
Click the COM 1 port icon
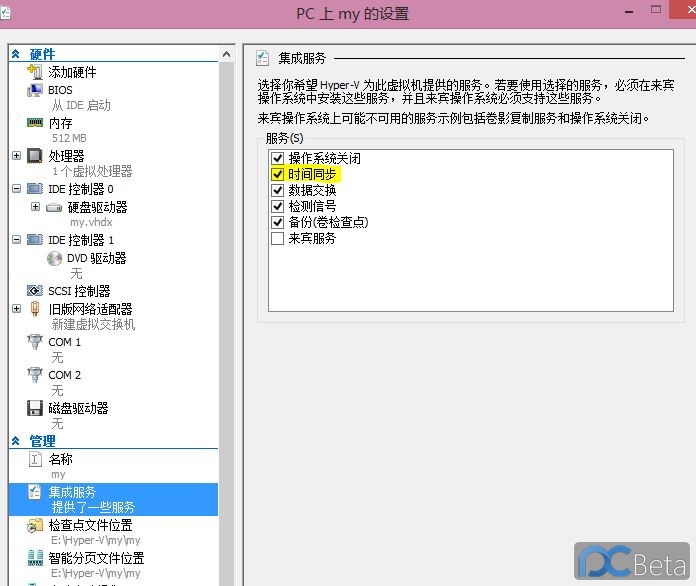coord(35,342)
